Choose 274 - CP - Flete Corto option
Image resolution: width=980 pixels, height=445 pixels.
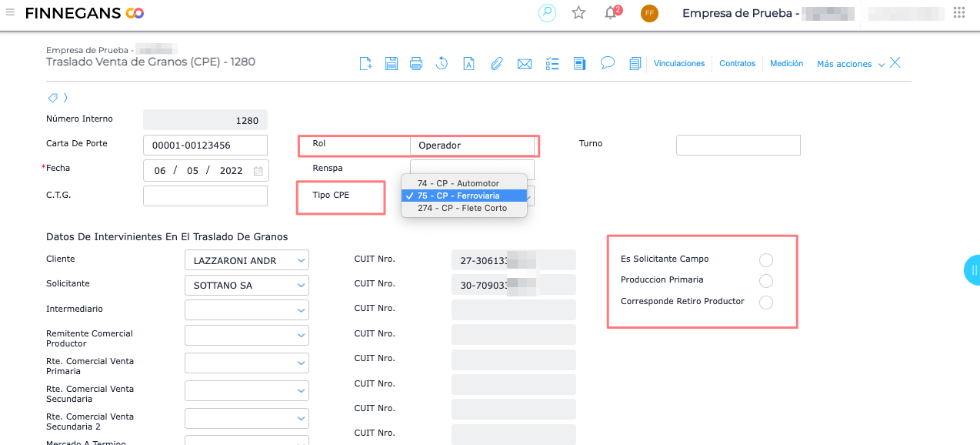(x=462, y=208)
